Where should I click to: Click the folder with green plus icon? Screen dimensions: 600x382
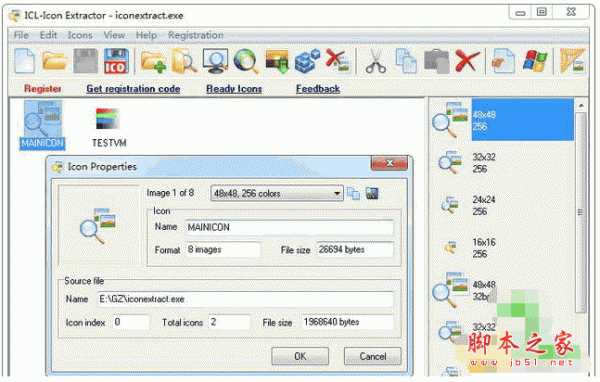click(153, 61)
